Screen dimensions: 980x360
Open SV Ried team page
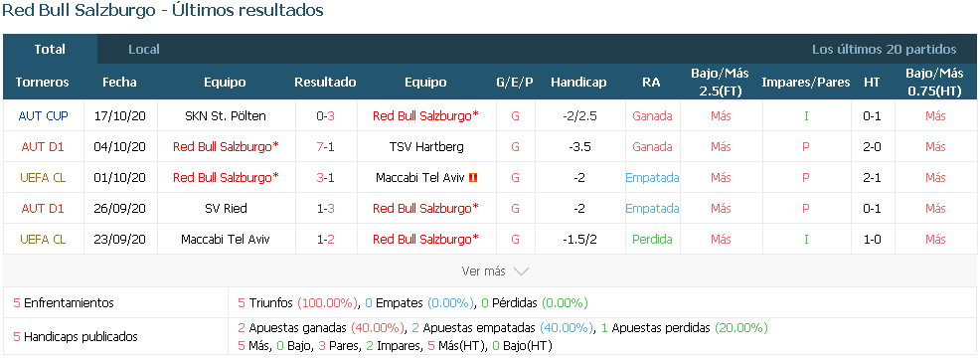pyautogui.click(x=226, y=208)
